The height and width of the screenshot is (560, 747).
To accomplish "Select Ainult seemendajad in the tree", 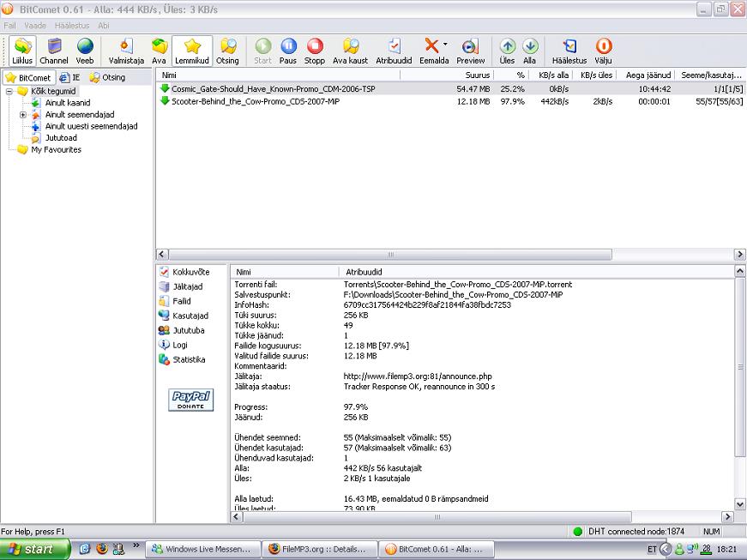I will [80, 115].
